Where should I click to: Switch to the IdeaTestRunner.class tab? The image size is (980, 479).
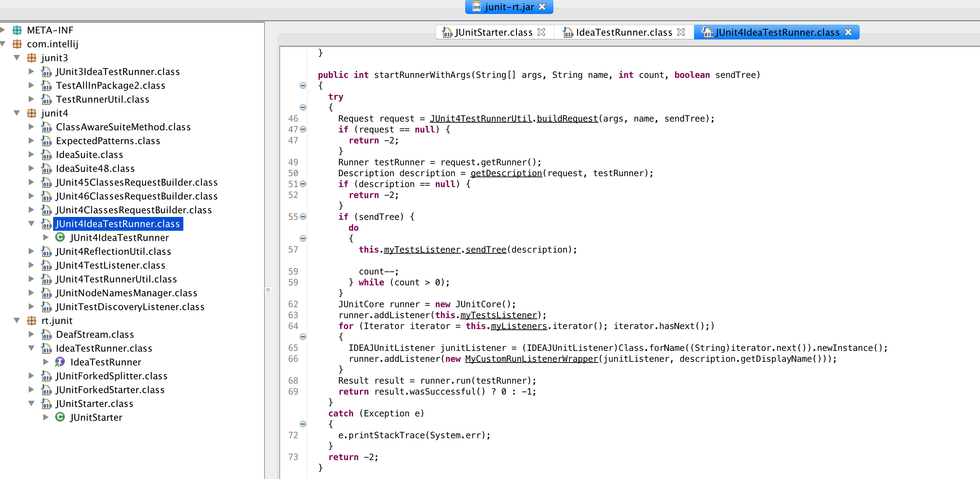(x=624, y=32)
